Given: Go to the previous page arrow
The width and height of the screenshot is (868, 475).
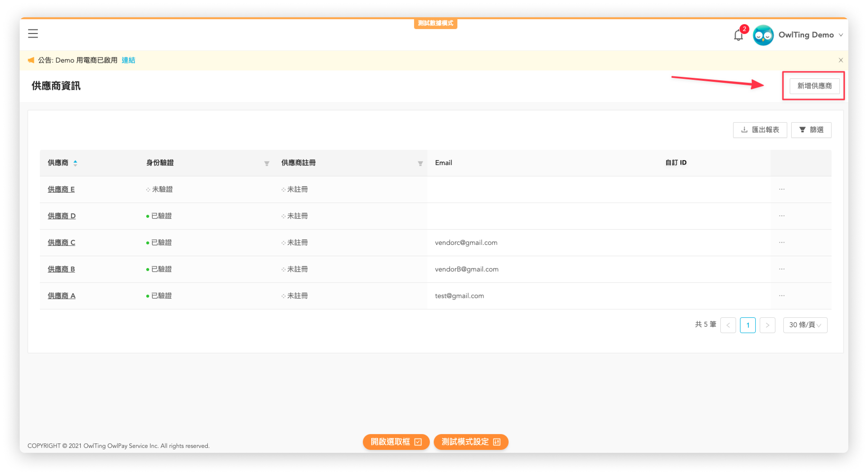Looking at the screenshot, I should point(728,325).
